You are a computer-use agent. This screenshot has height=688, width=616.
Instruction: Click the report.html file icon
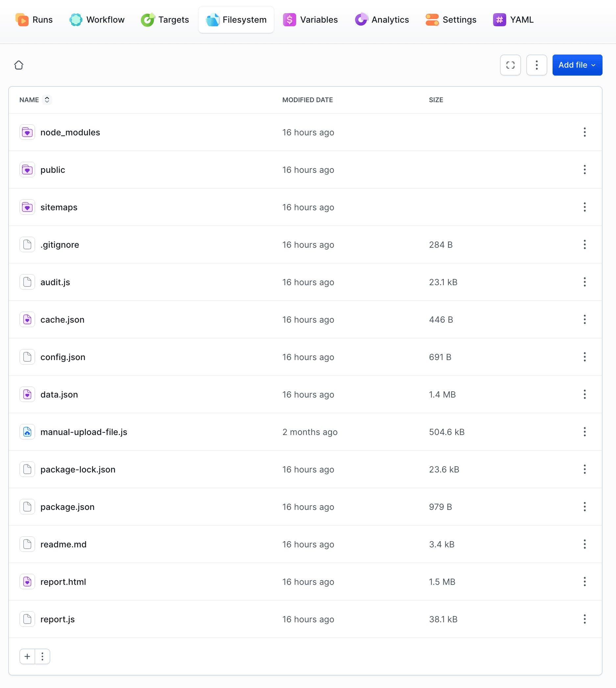[27, 582]
